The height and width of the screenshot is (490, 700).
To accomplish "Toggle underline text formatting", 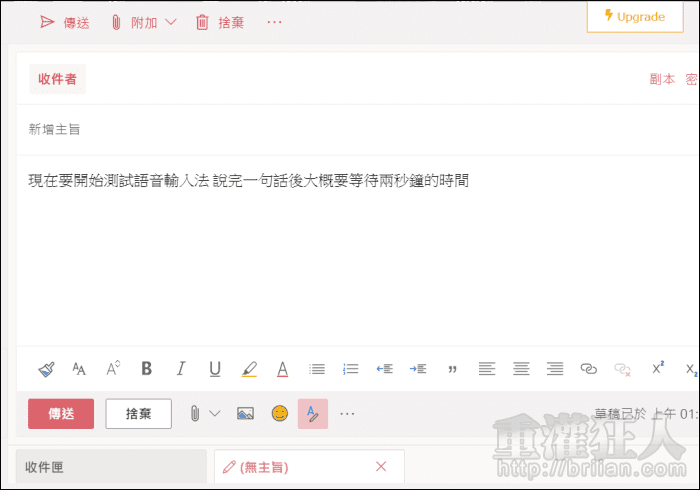I will [x=215, y=369].
